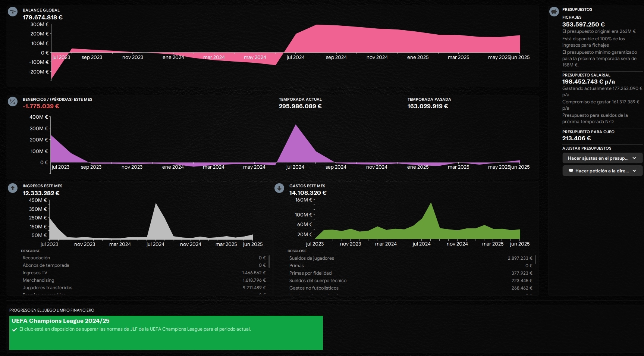Click the pink Balance Global area chart

pos(285,52)
